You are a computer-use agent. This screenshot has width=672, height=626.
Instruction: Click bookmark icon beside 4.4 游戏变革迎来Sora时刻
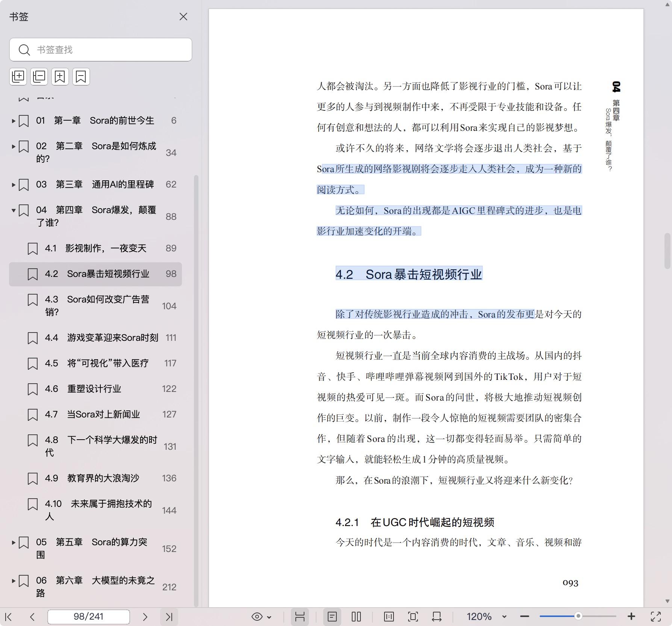pyautogui.click(x=33, y=338)
